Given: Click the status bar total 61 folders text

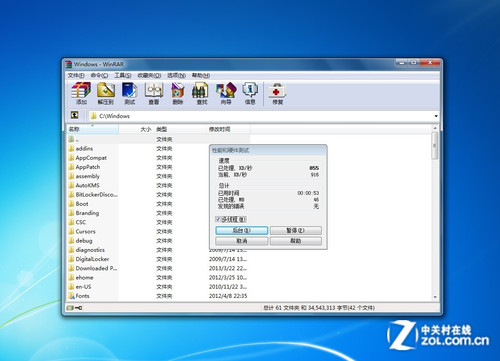Looking at the screenshot, I should tap(319, 308).
